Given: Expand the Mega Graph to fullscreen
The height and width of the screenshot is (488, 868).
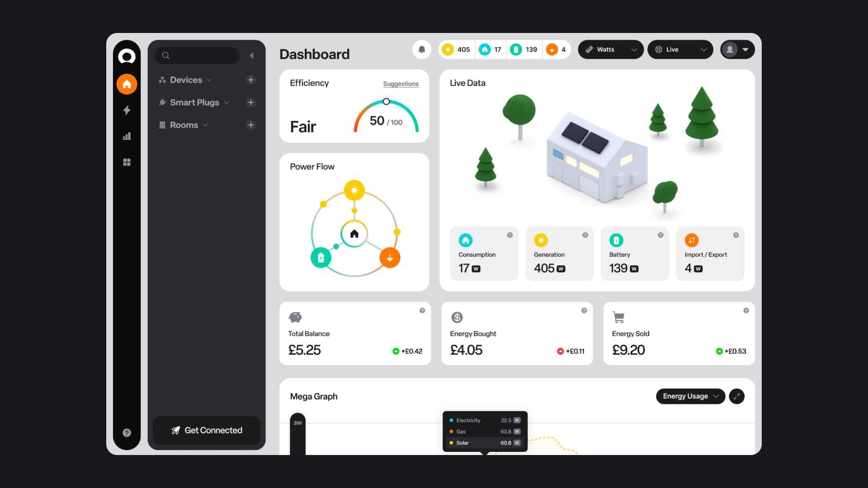Looking at the screenshot, I should click(736, 396).
